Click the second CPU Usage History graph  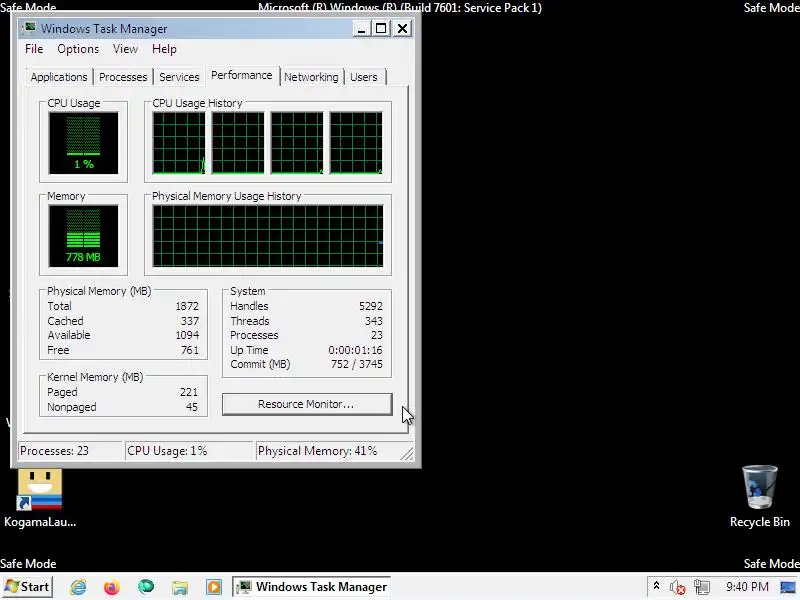(238, 143)
